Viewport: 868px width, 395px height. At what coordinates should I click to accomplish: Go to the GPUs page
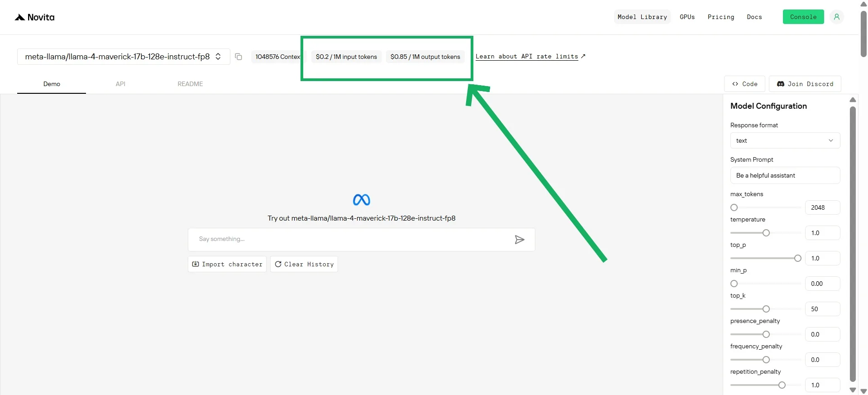687,17
